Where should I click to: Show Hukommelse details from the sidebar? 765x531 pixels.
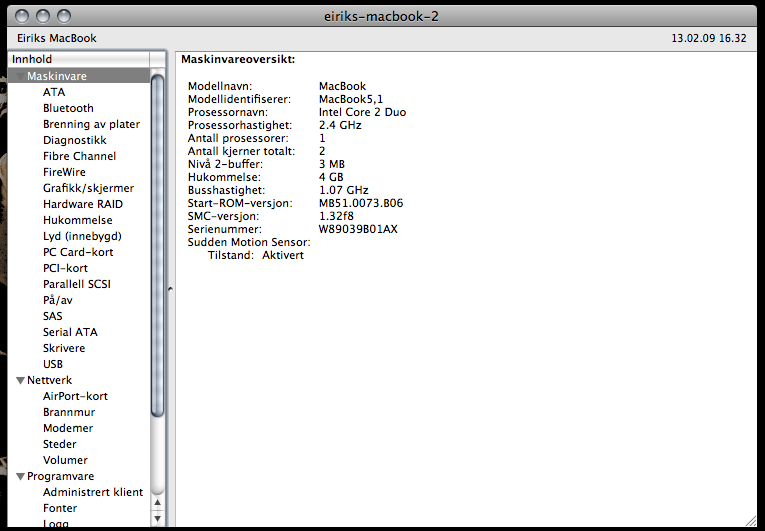pyautogui.click(x=77, y=220)
